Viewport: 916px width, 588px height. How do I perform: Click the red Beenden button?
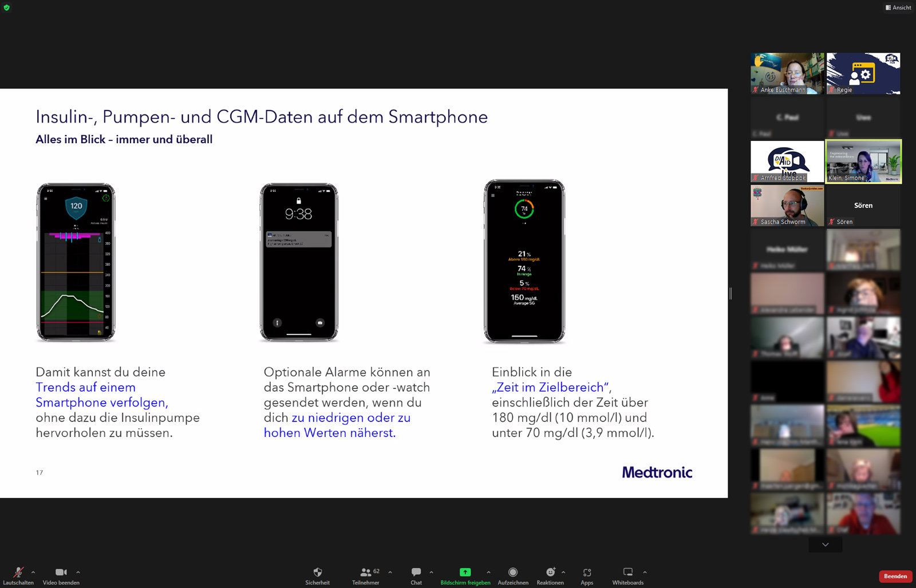click(895, 576)
